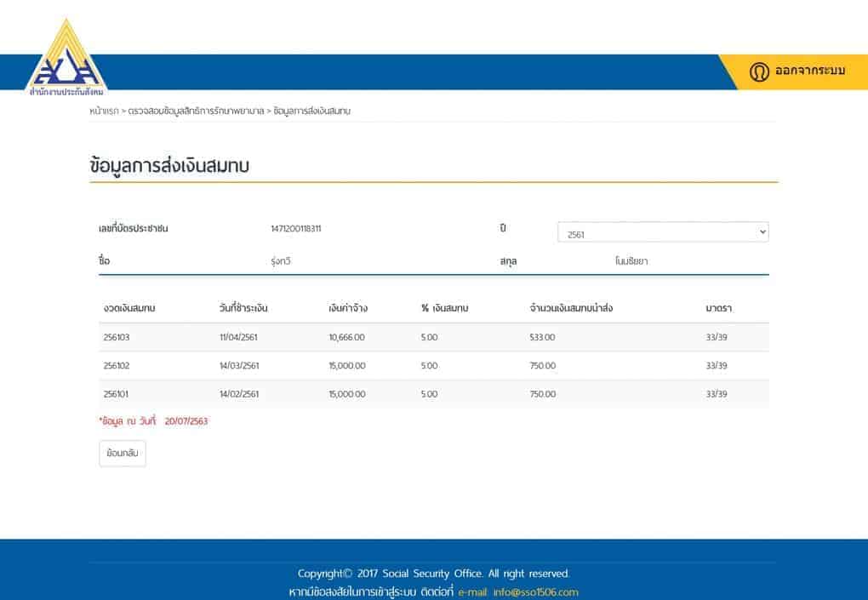Viewport: 868px width, 600px height.
Task: Click the Social Security Office triangle logo
Action: [x=66, y=61]
